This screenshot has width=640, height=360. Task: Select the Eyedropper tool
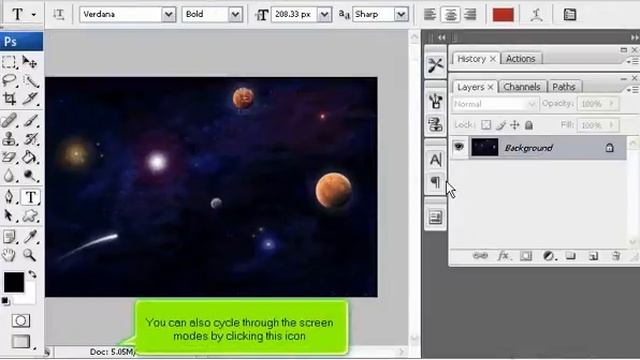[x=31, y=237]
